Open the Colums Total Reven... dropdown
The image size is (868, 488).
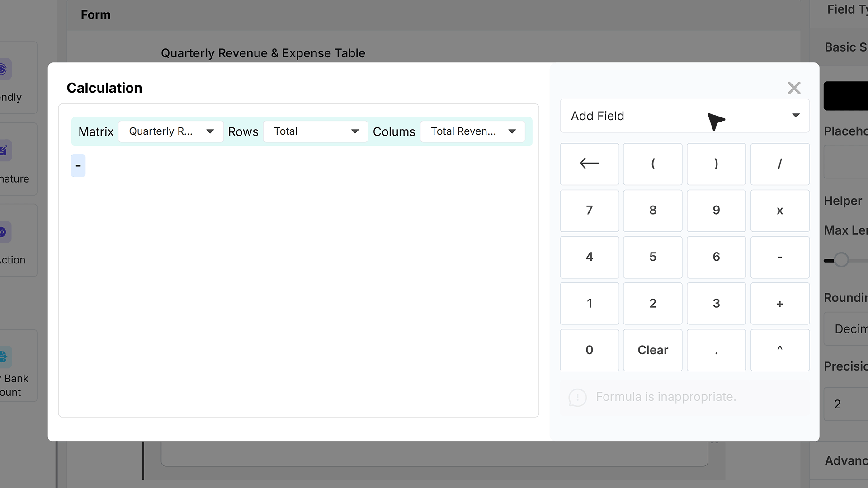pos(472,131)
